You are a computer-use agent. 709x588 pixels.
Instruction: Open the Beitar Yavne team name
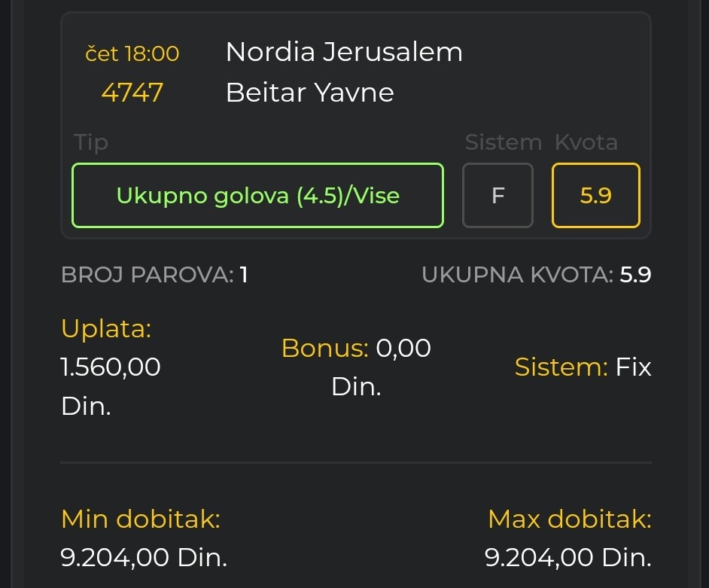click(309, 93)
